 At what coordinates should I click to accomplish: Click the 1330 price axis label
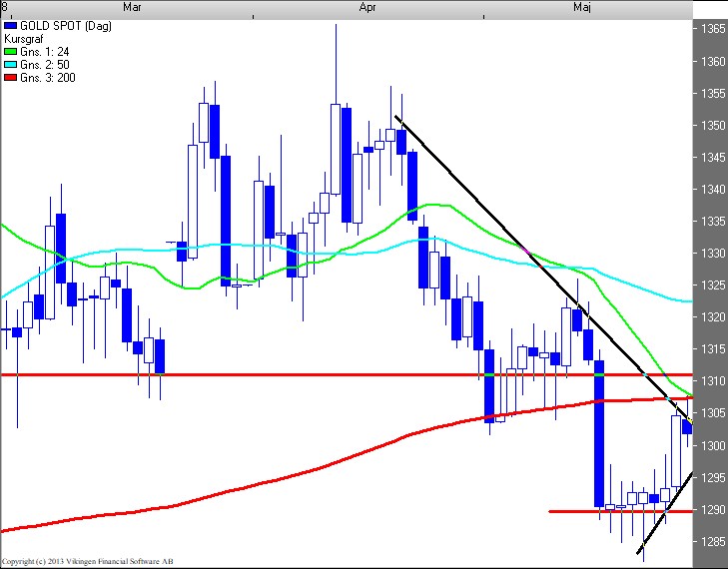713,253
